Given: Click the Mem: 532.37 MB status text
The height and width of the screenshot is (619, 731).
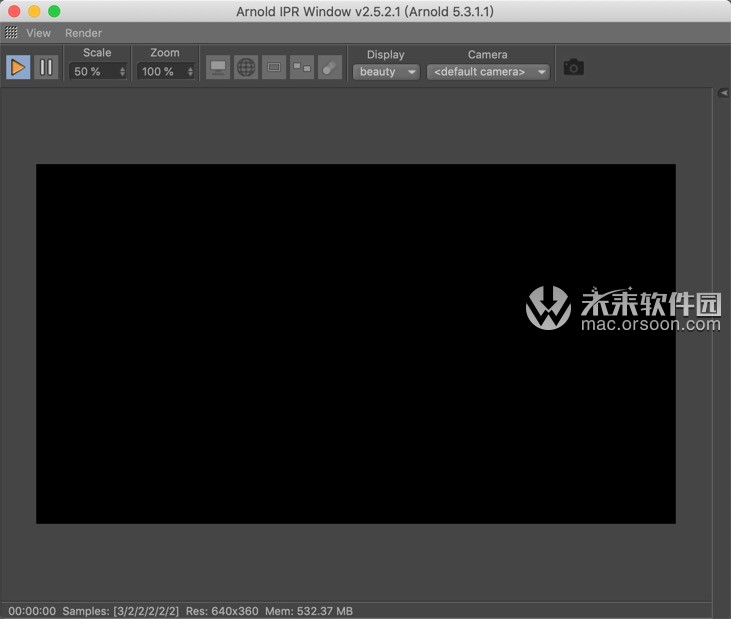Looking at the screenshot, I should pos(309,611).
